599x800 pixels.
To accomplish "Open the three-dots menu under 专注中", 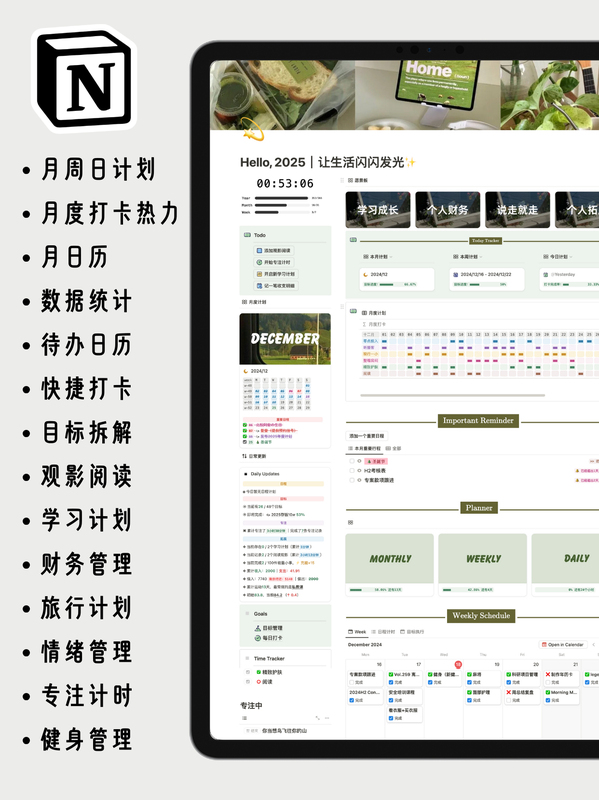I will [x=327, y=718].
